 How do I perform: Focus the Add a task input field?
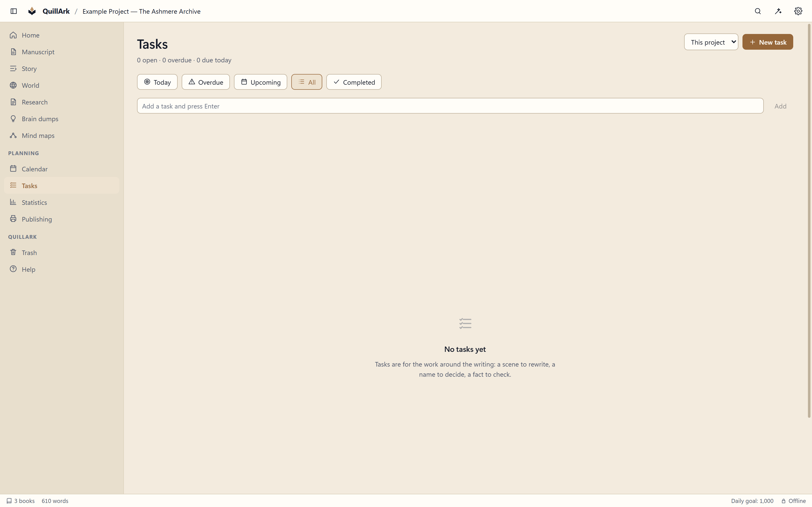point(450,106)
